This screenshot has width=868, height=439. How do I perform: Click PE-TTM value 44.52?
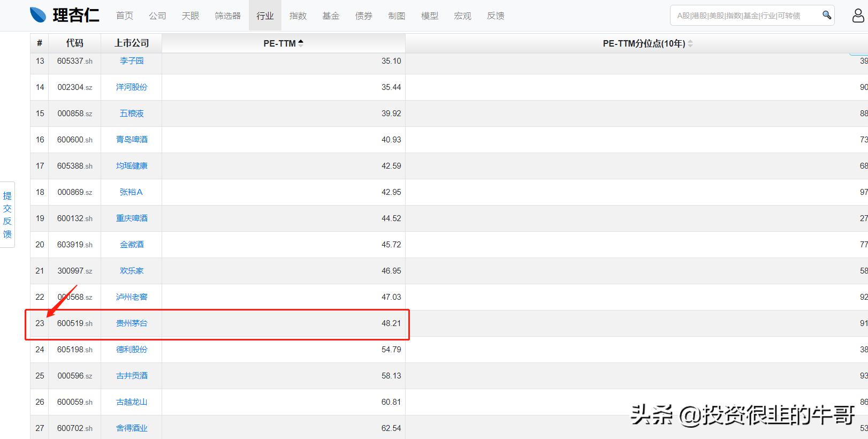point(391,218)
